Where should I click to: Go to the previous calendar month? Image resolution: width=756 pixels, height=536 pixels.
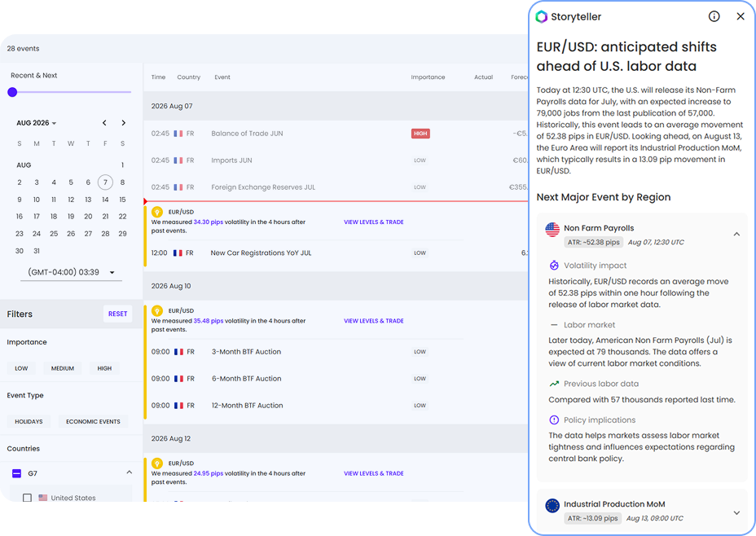pyautogui.click(x=104, y=123)
